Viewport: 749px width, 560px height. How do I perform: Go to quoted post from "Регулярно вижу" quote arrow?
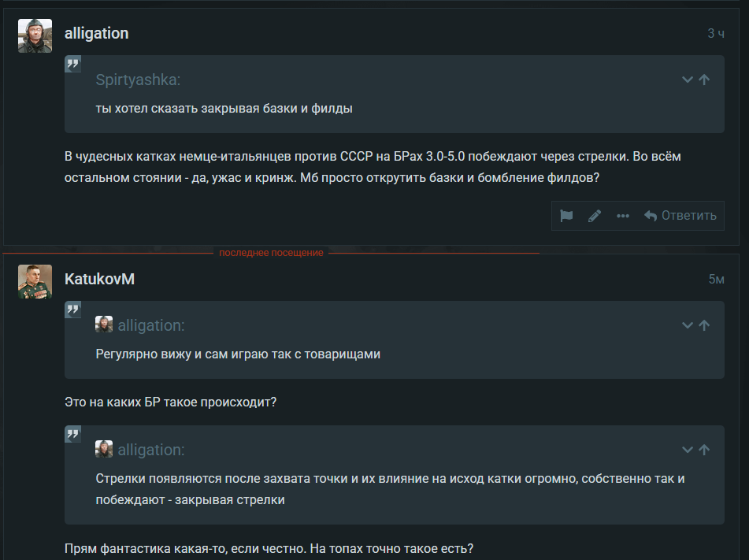coord(704,325)
